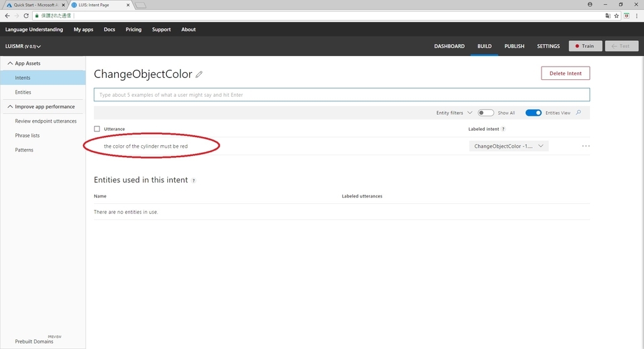Open the ChangeObjectColor labeled intent dropdown
The image size is (644, 349).
508,146
